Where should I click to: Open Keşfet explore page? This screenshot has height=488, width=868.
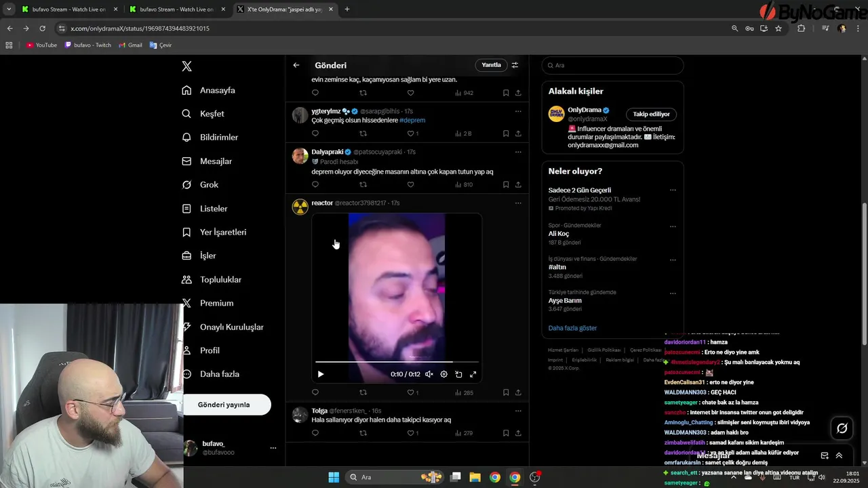[203, 114]
